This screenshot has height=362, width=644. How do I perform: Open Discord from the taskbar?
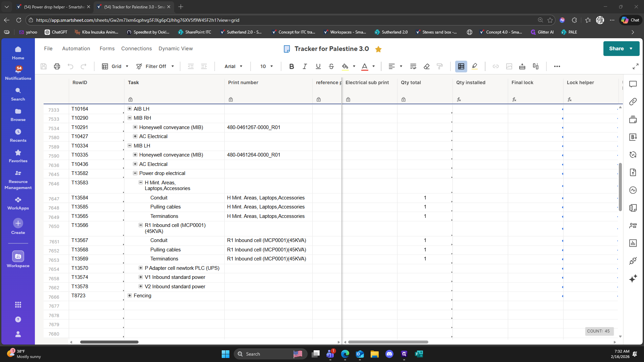coord(389,354)
